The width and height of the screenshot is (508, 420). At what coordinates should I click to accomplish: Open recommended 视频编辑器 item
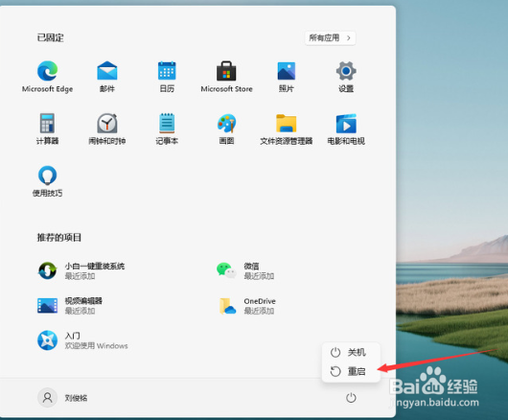70,306
